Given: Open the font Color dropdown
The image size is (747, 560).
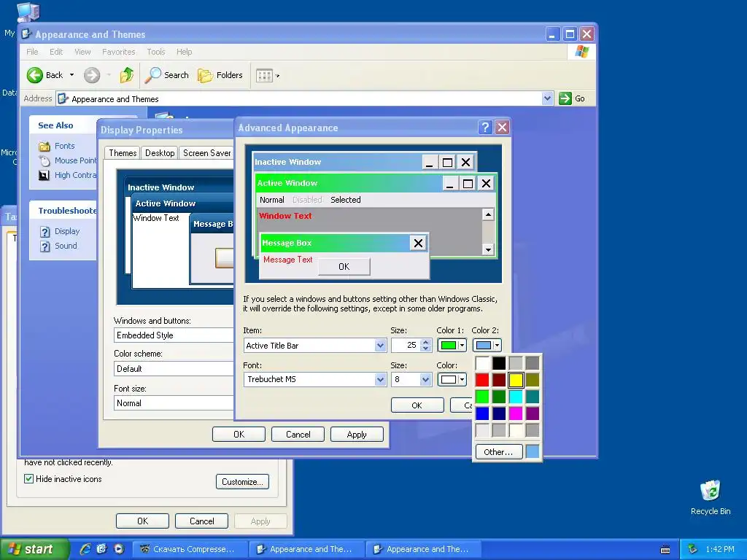Looking at the screenshot, I should (x=452, y=379).
